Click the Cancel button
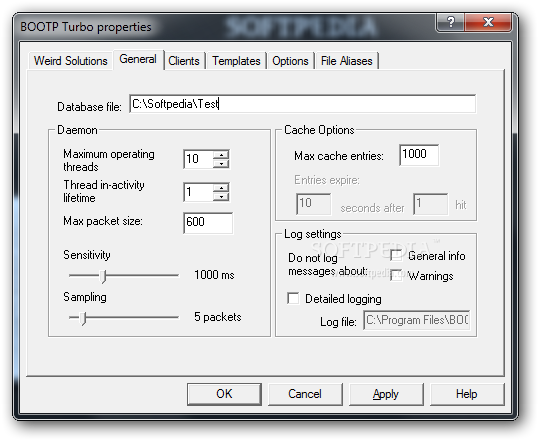This screenshot has width=539, height=441. [305, 394]
